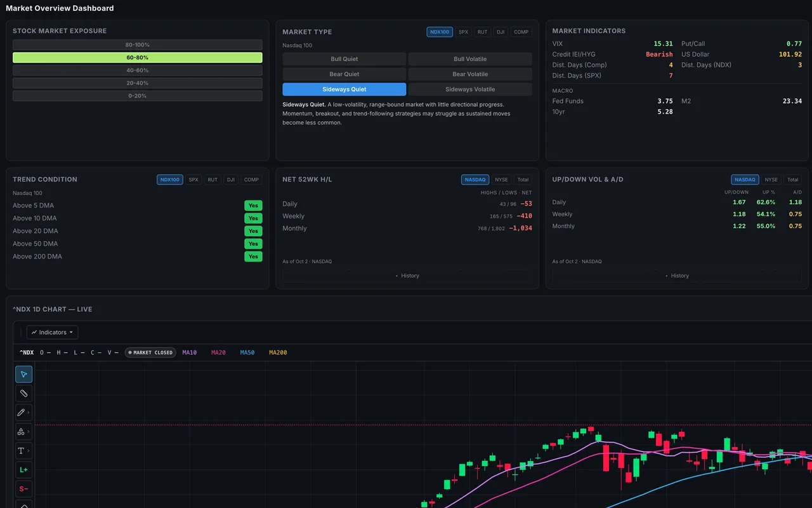Viewport: 812px width, 508px height.
Task: Select the 40-60% exposure level
Action: click(x=138, y=70)
